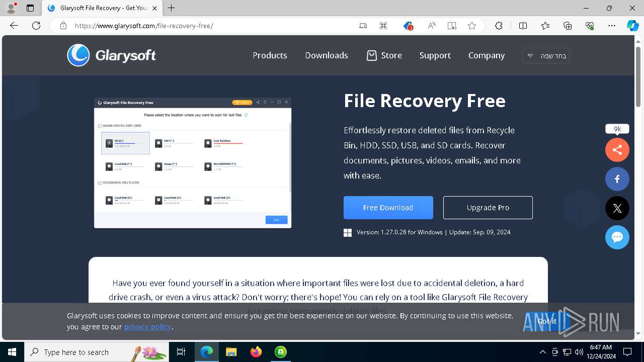Screen dimensions: 644x362
Task: Click the orange share icon
Action: coord(617,150)
